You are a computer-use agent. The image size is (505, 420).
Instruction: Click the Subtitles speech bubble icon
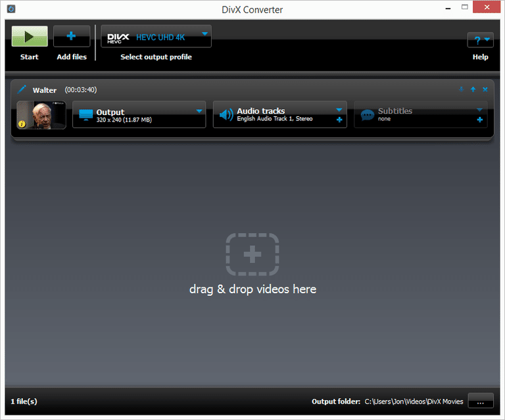[367, 115]
